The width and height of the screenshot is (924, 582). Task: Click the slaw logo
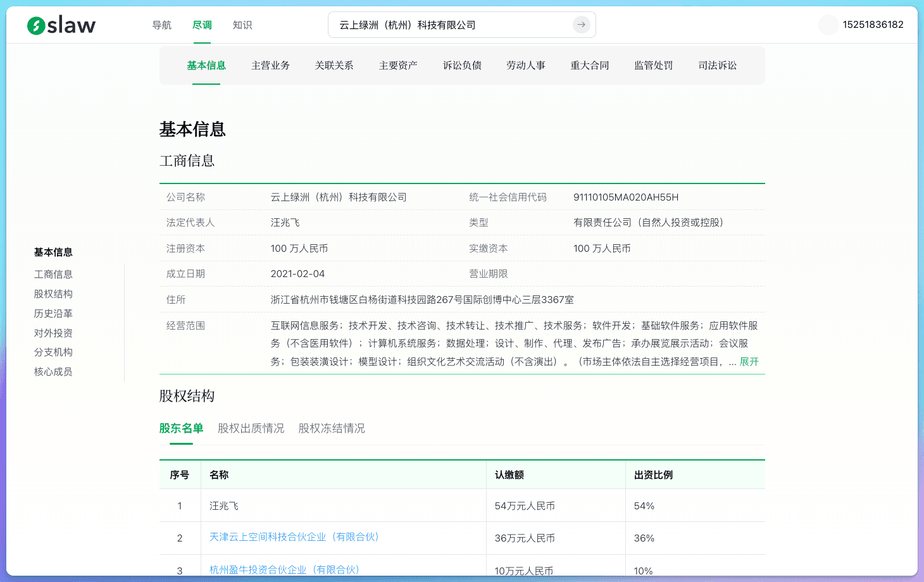click(61, 25)
